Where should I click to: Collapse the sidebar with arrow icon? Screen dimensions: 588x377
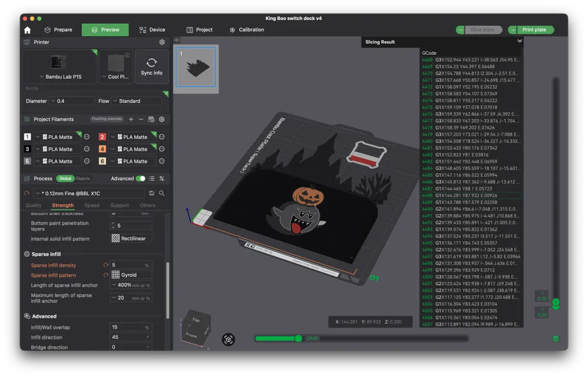pyautogui.click(x=176, y=40)
